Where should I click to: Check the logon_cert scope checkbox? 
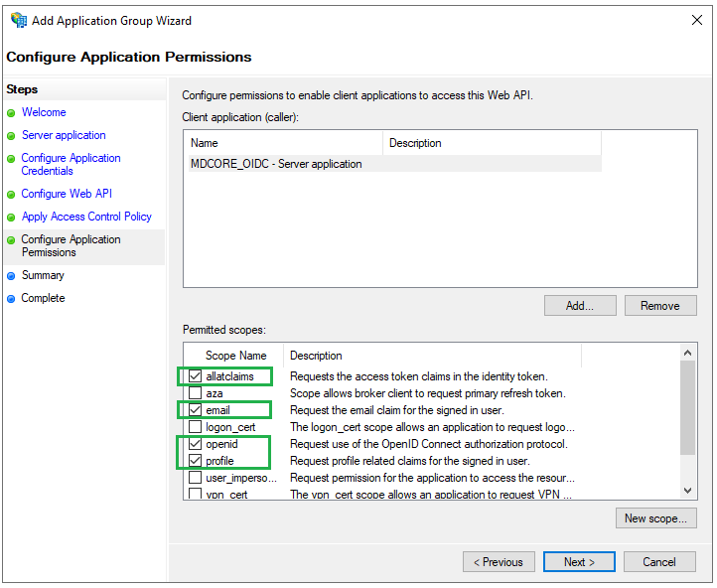(x=196, y=427)
